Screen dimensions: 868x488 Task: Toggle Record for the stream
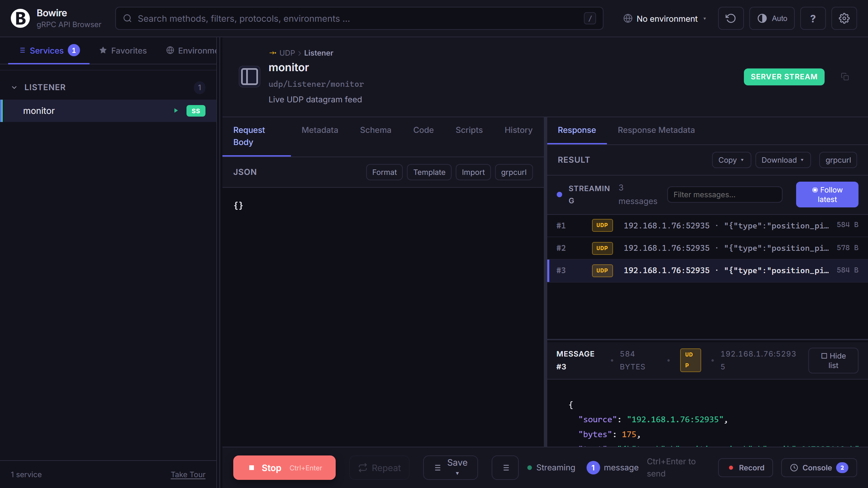(745, 468)
